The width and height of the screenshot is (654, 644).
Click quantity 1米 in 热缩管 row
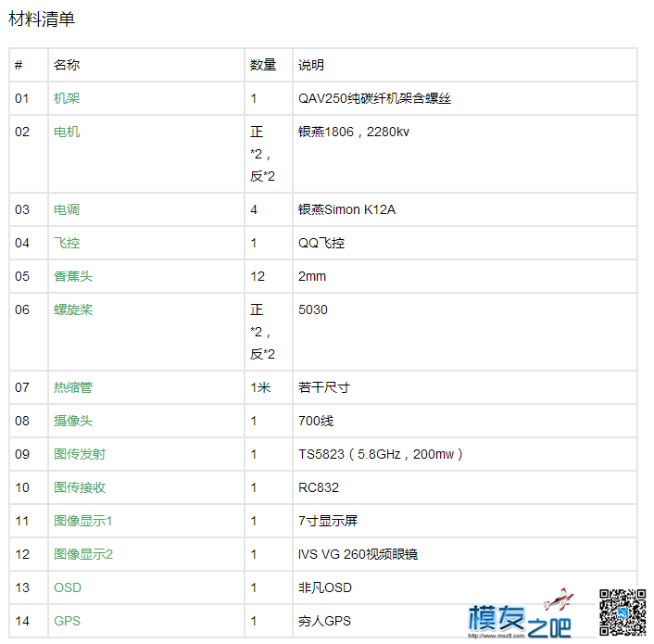pyautogui.click(x=260, y=387)
